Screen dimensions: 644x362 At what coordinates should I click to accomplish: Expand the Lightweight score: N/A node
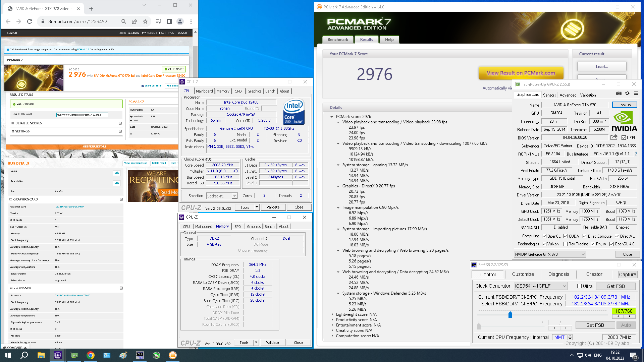[332, 314]
